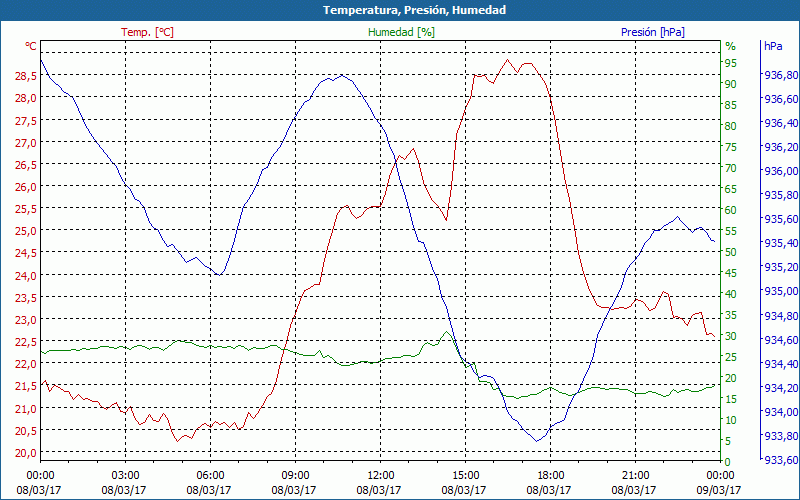
Task: Click the 09:00 time axis label
Action: click(x=295, y=475)
